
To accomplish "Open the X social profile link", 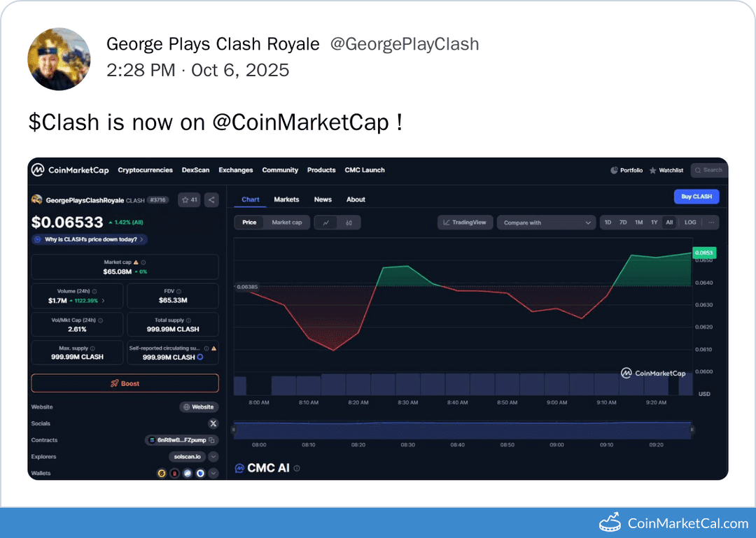I will pyautogui.click(x=213, y=423).
